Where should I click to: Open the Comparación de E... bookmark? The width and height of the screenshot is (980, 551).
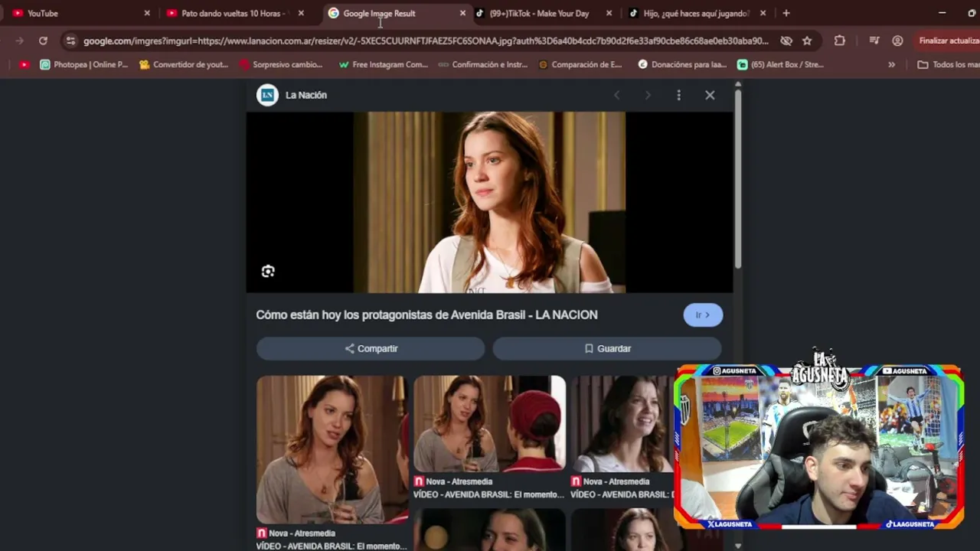click(x=580, y=64)
